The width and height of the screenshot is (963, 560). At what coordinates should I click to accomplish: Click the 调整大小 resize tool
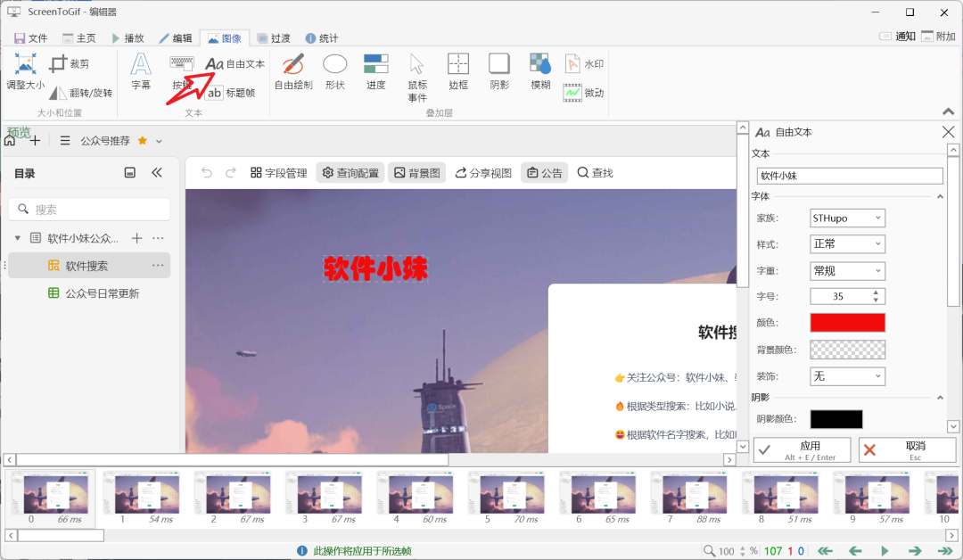[x=25, y=72]
